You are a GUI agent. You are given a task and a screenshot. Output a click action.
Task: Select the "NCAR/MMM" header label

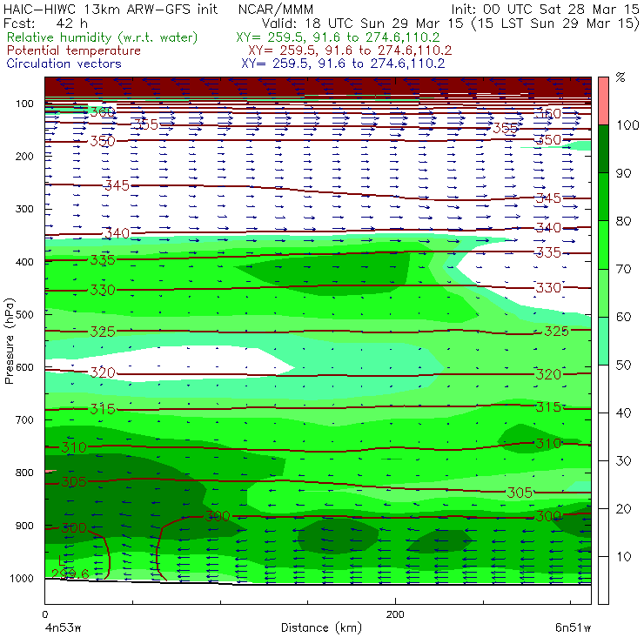pos(276,9)
